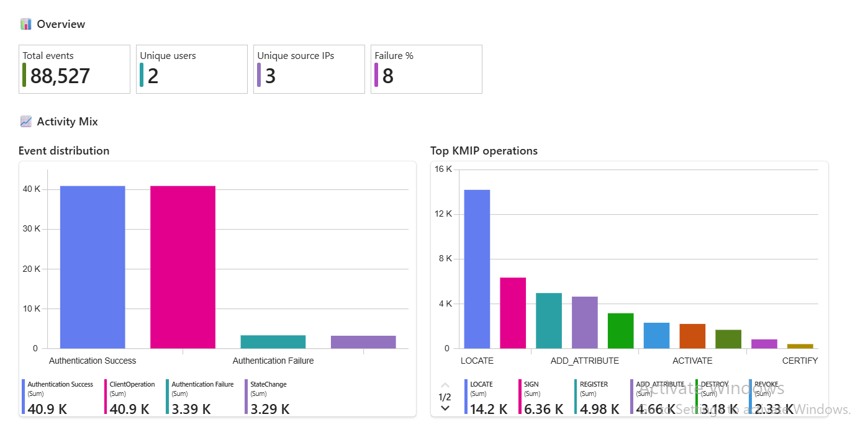Select the purple StateChange bar in Event distribution
The image size is (868, 427).
coord(363,342)
